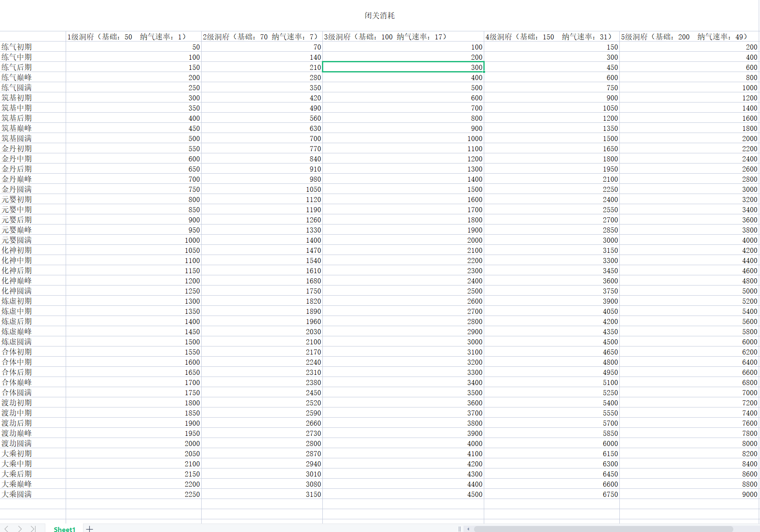Select row label 练气巅峰
The width and height of the screenshot is (760, 532).
click(x=33, y=77)
